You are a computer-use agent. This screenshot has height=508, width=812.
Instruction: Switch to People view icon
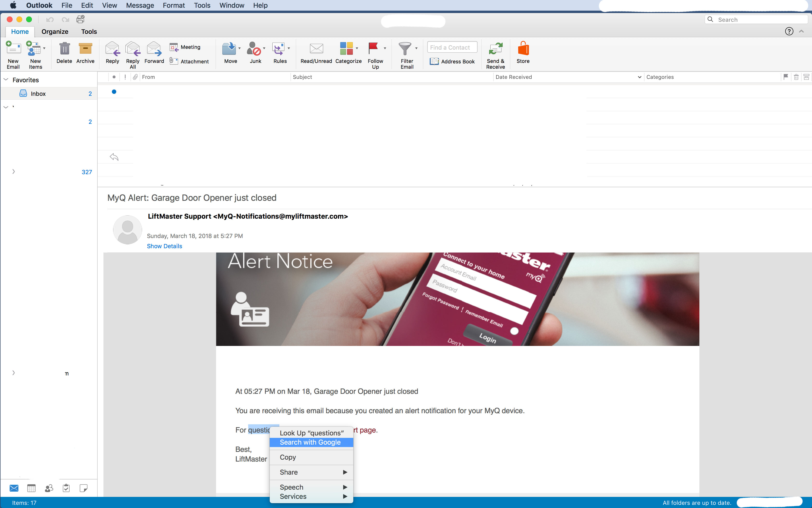pyautogui.click(x=49, y=488)
